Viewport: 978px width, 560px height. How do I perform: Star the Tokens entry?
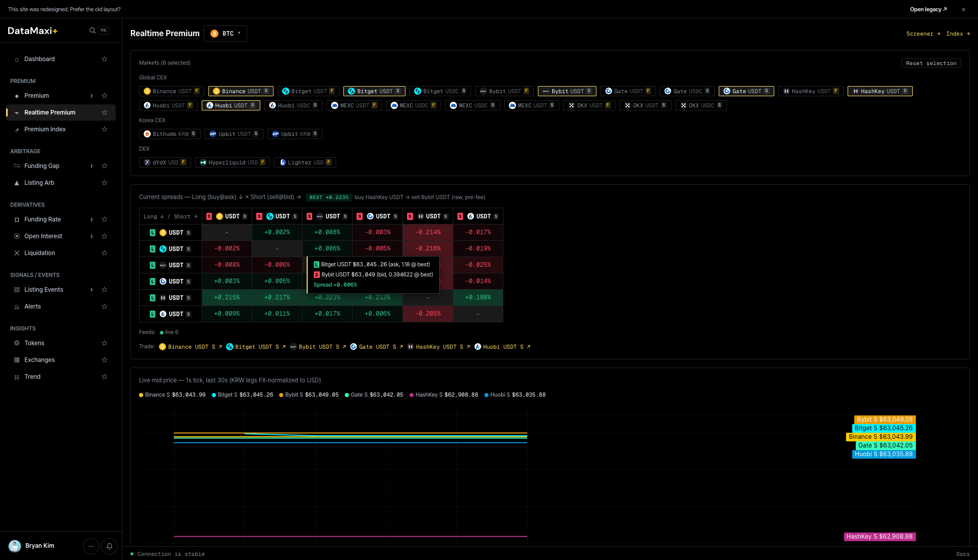pos(104,343)
